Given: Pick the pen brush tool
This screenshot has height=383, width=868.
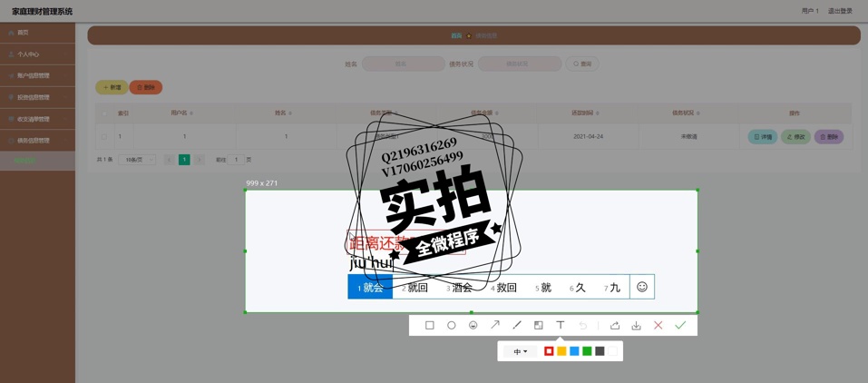Looking at the screenshot, I should click(x=517, y=325).
